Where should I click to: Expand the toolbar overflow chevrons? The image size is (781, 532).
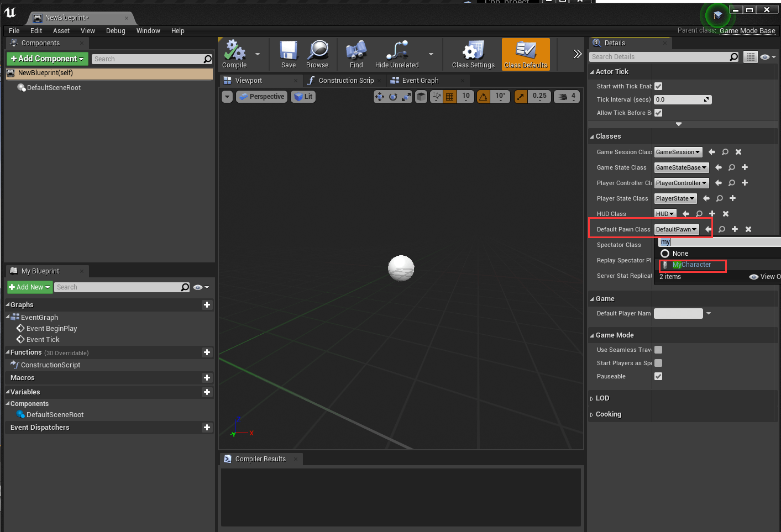pyautogui.click(x=578, y=54)
